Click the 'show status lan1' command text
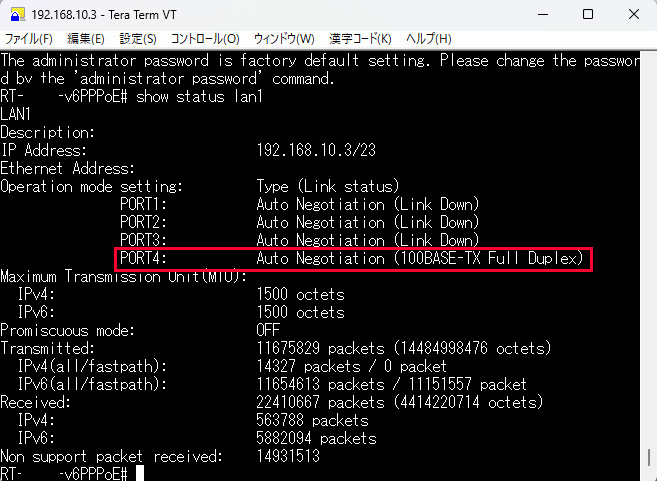Screen dimensions: 657x481 (199, 97)
